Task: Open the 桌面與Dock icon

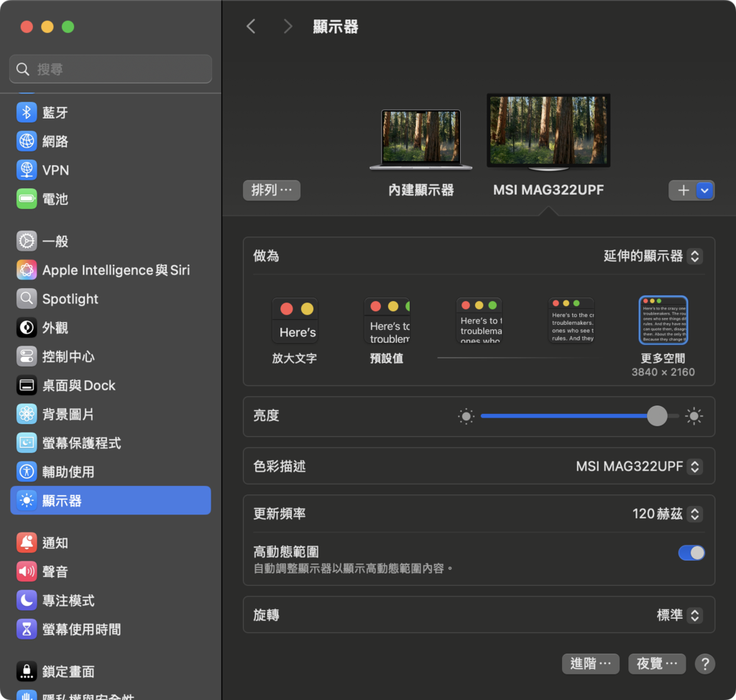Action: pos(27,385)
